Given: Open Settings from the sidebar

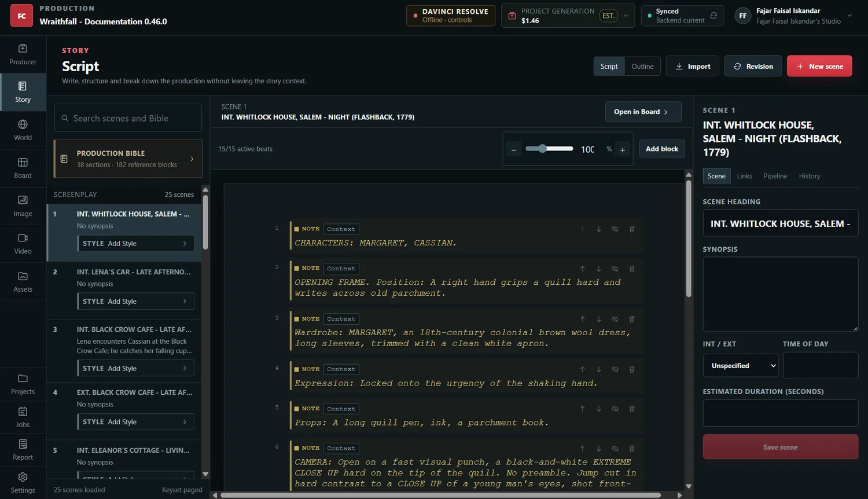Looking at the screenshot, I should 23,483.
